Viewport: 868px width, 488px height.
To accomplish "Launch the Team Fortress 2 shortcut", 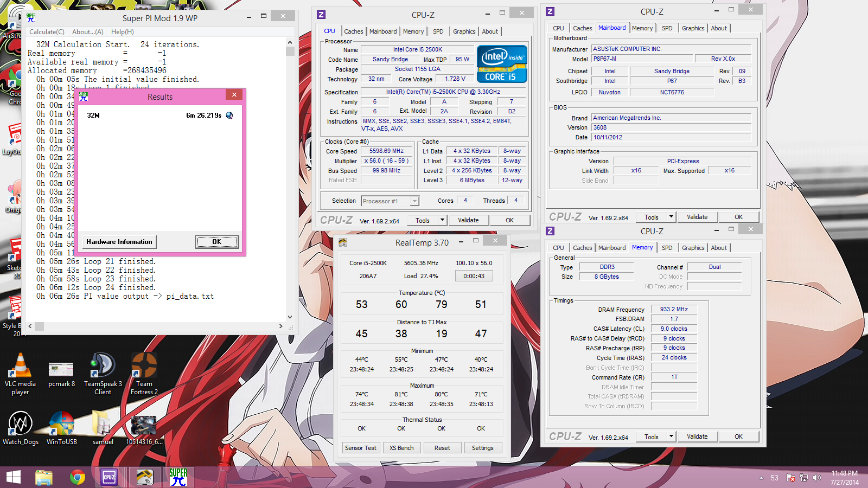I will pos(144,374).
